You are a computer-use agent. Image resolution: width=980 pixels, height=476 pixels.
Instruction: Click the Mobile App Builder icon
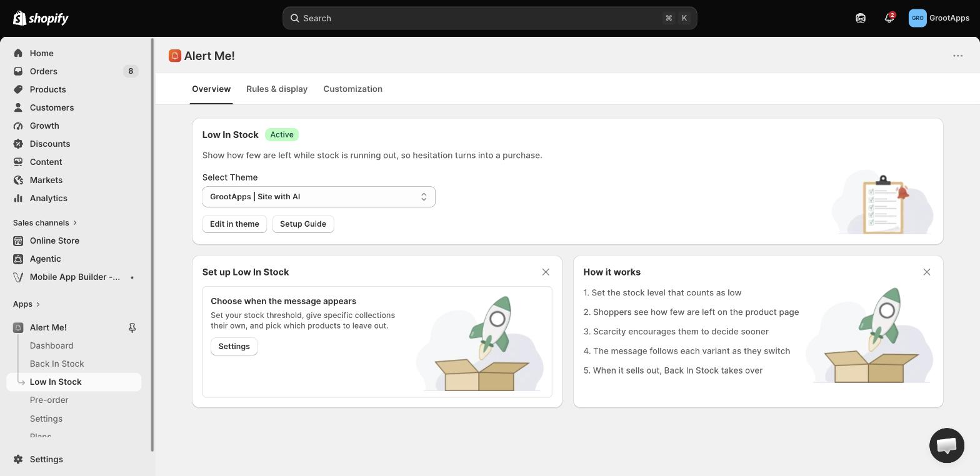coord(18,277)
